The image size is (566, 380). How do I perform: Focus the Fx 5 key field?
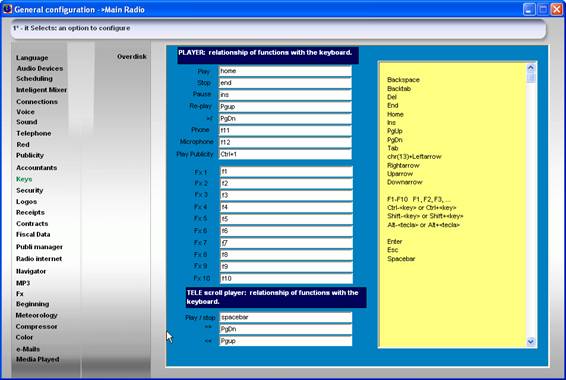(x=286, y=219)
